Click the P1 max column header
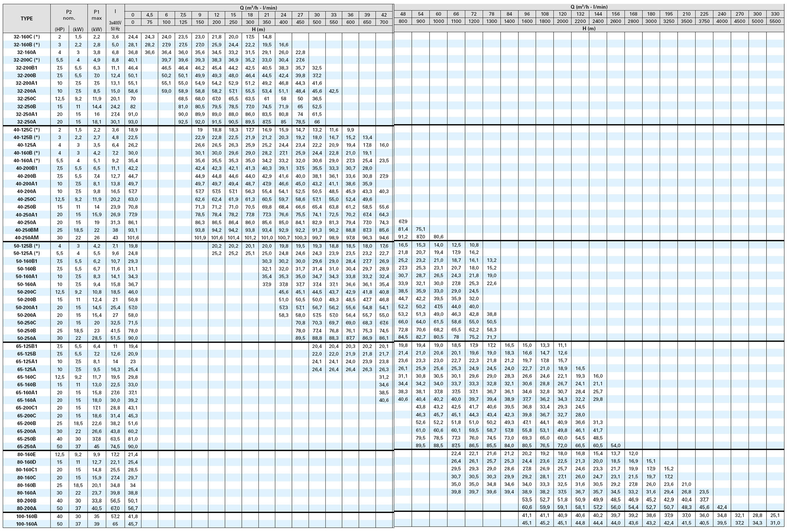This screenshot has width=806, height=532. (x=97, y=15)
